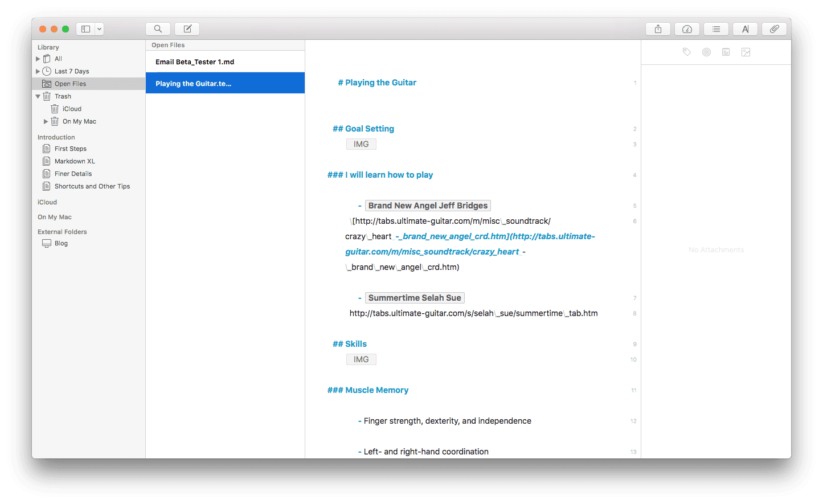823x504 pixels.
Task: Create a new sheet with the compose icon
Action: point(187,28)
